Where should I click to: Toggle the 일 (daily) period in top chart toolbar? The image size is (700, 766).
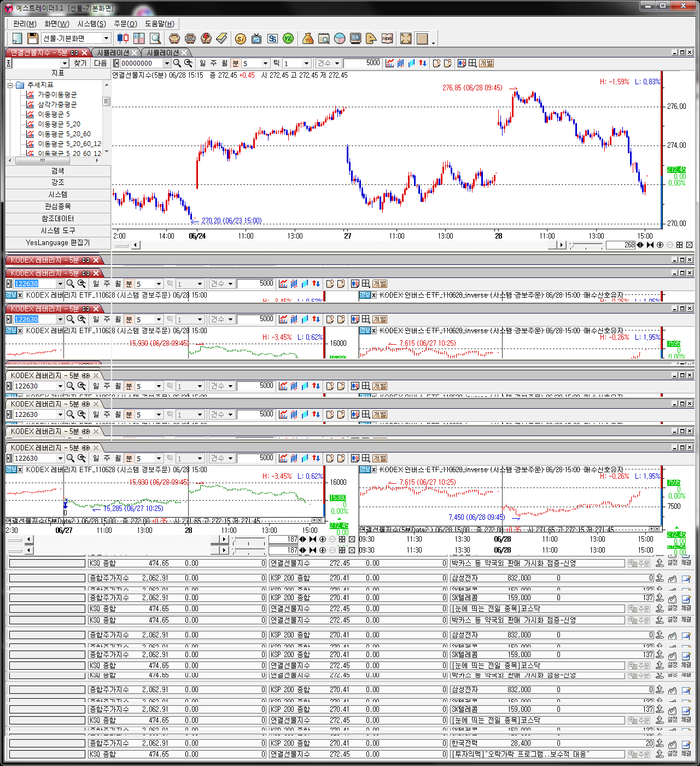click(x=203, y=63)
